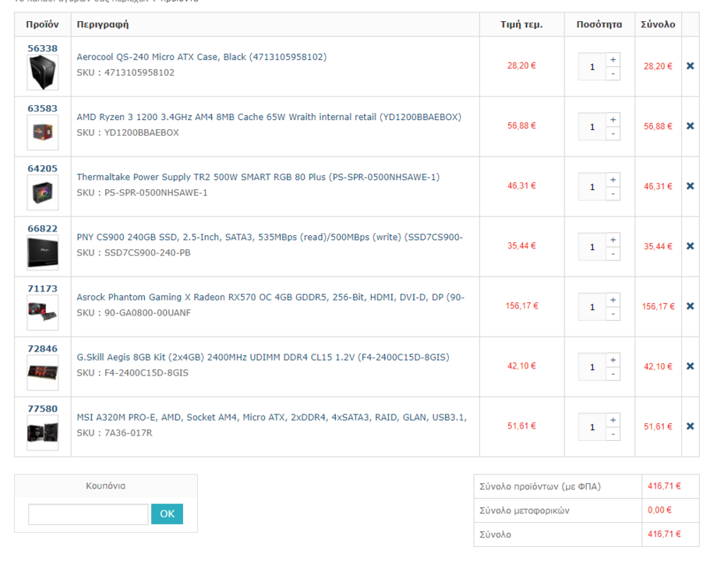The image size is (728, 561).
Task: Select SKU text 7A36-017R
Action: [x=128, y=433]
